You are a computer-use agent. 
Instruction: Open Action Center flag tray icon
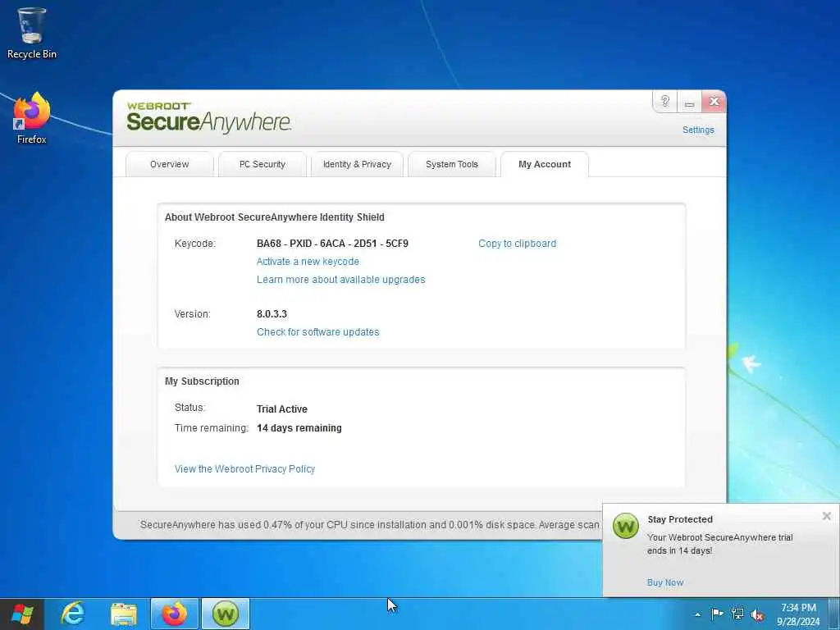pyautogui.click(x=717, y=614)
